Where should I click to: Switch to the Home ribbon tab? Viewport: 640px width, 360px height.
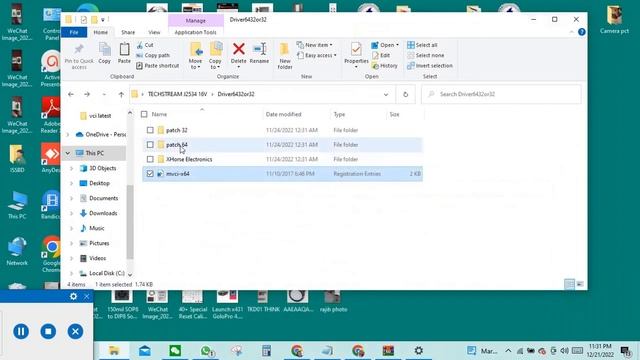tap(100, 32)
